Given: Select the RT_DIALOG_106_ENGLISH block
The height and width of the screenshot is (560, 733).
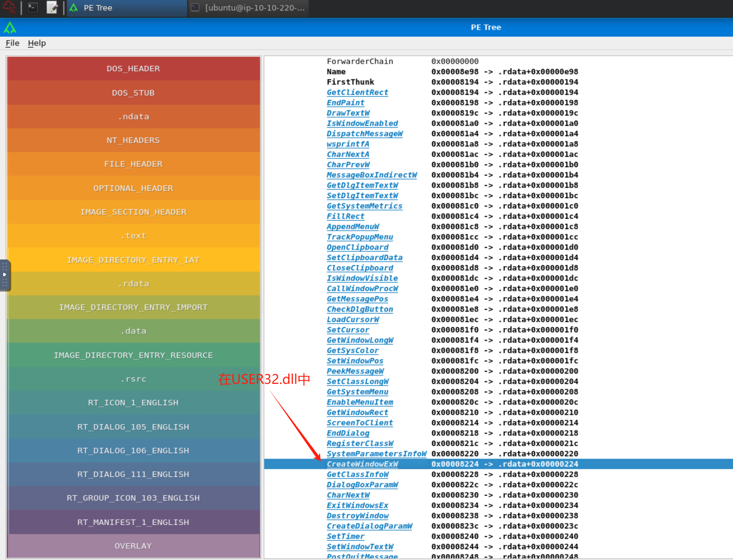Looking at the screenshot, I should coord(133,450).
